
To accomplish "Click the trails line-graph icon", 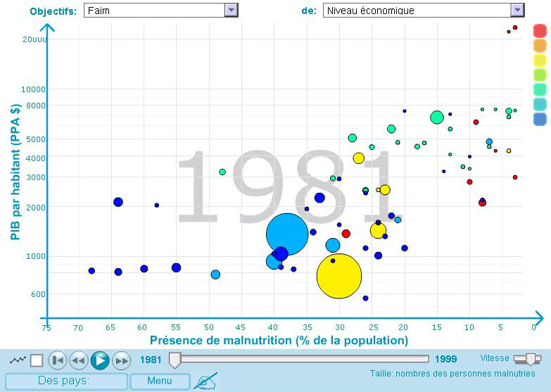I will pyautogui.click(x=18, y=360).
